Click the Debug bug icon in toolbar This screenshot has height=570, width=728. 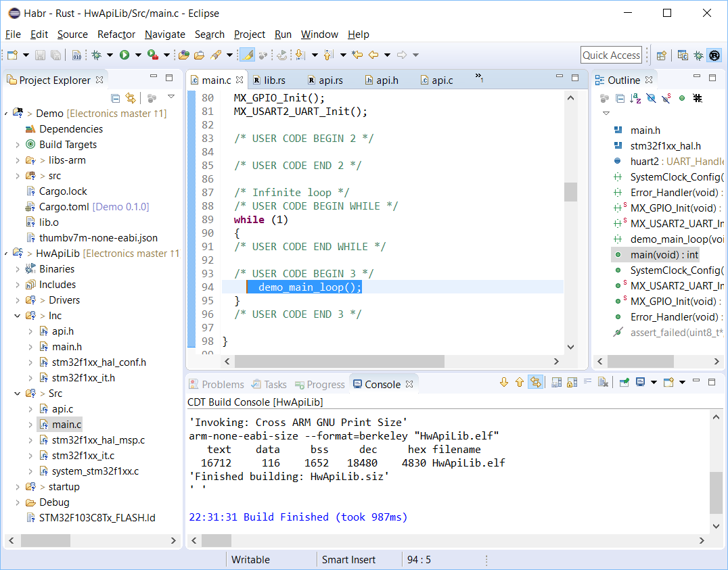click(x=97, y=55)
